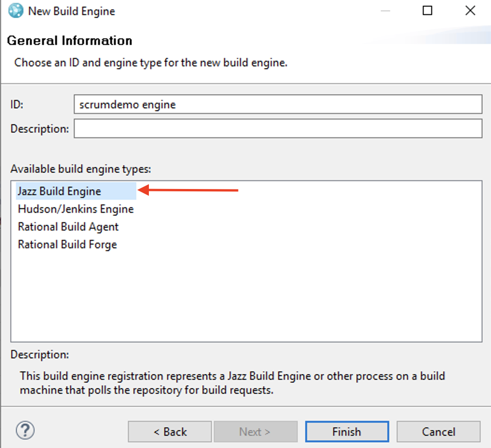Go back with the < Back button

[169, 431]
